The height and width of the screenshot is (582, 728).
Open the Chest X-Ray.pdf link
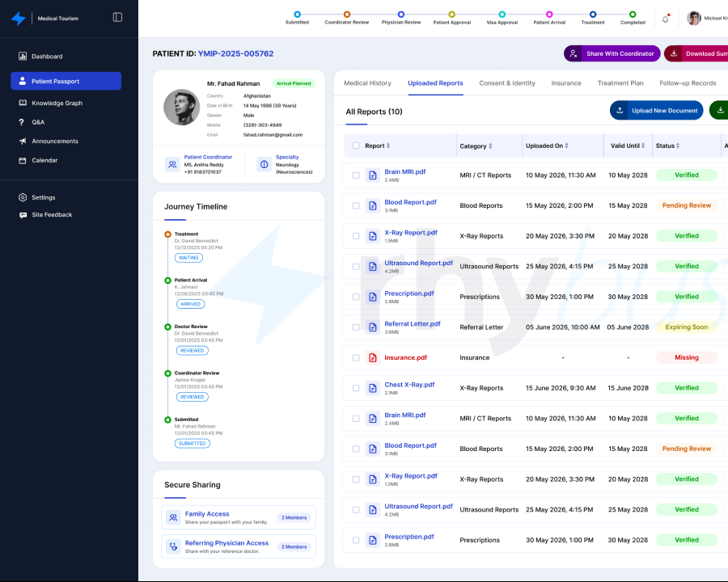(409, 384)
